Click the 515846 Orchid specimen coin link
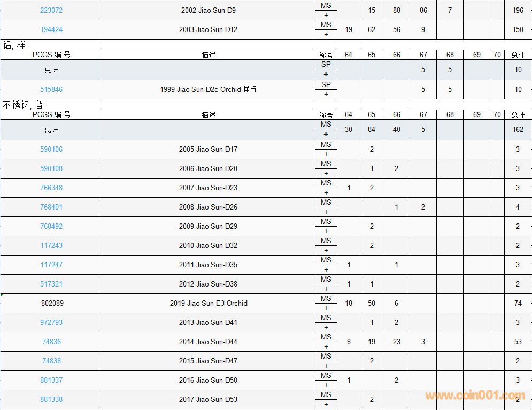This screenshot has height=410, width=532. point(51,89)
